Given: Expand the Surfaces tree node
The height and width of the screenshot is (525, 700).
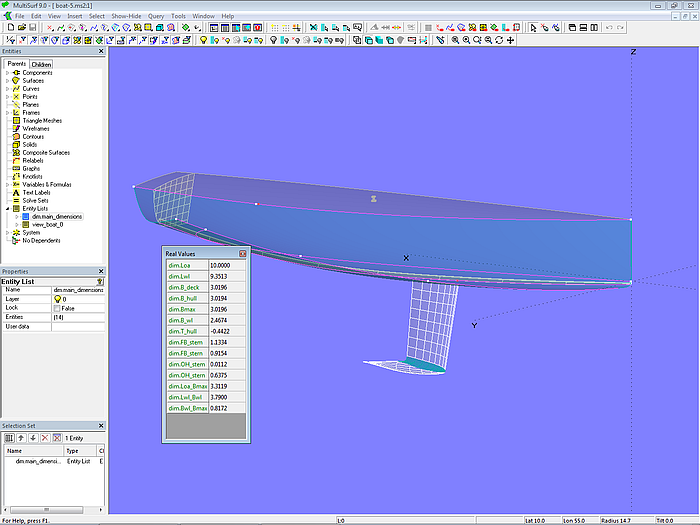Looking at the screenshot, I should pyautogui.click(x=7, y=81).
